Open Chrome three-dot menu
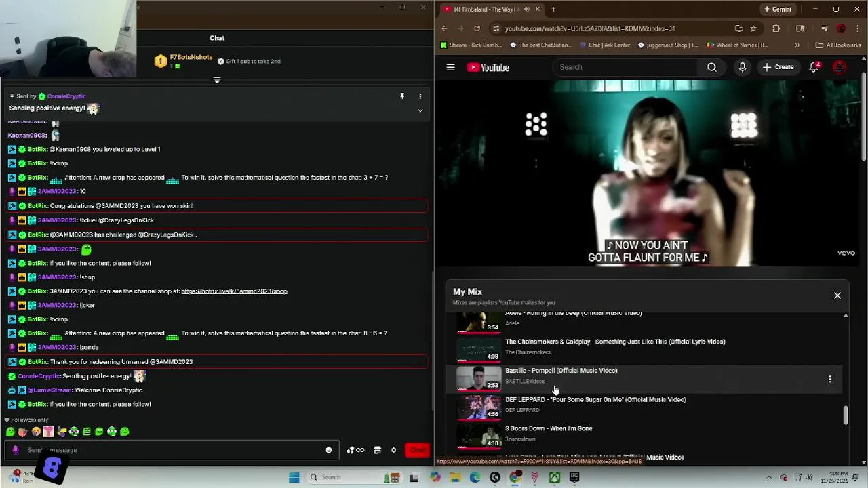868x488 pixels. pos(858,28)
